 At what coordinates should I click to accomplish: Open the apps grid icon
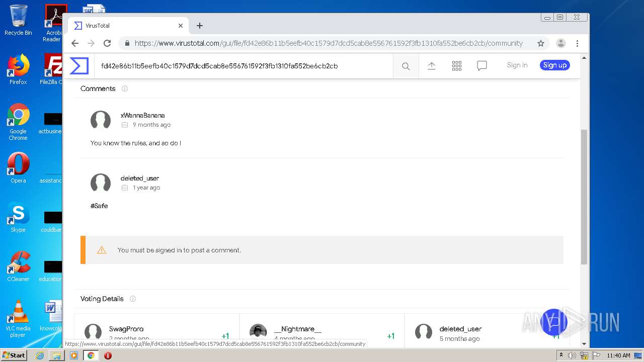pos(457,66)
